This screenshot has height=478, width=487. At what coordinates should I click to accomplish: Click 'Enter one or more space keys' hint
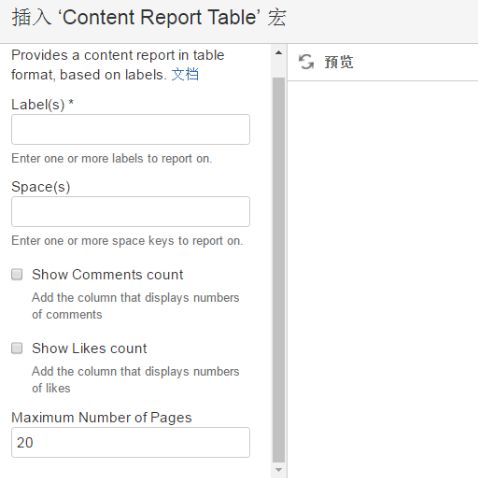[x=127, y=241]
